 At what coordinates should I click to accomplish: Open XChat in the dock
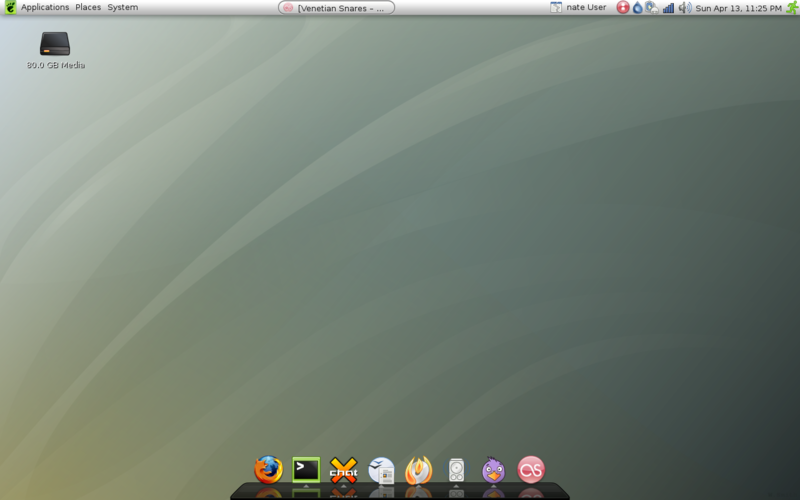click(343, 469)
